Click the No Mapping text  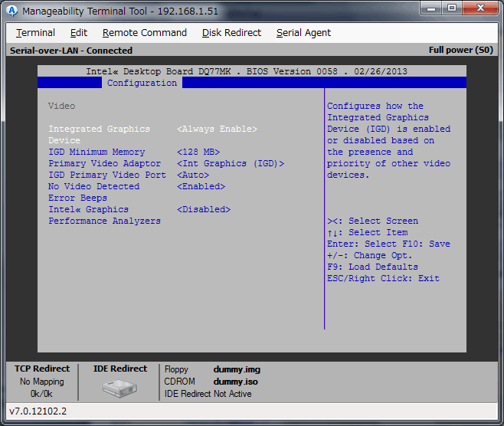42,382
